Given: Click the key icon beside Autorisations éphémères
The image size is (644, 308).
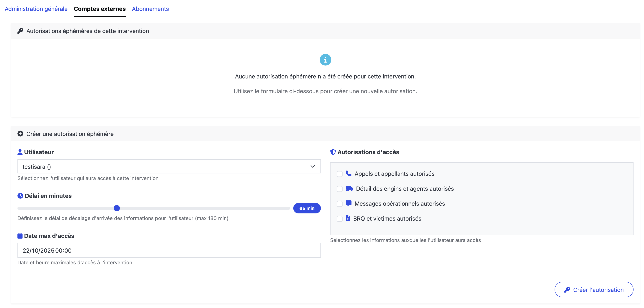Looking at the screenshot, I should click(20, 31).
